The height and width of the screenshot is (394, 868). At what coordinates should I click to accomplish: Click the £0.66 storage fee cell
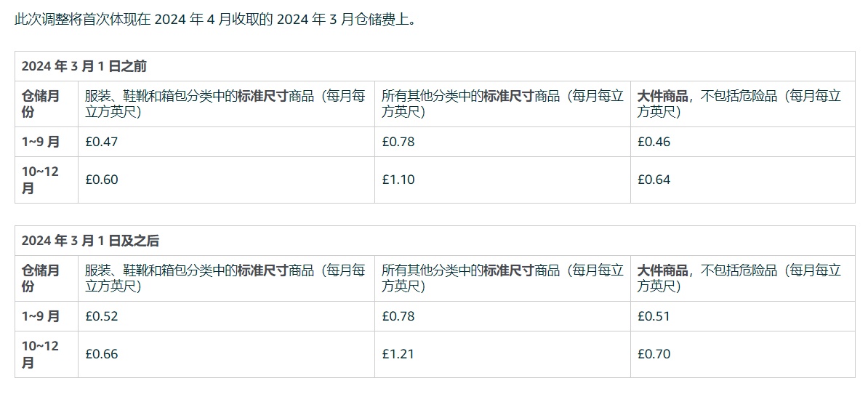click(x=102, y=354)
